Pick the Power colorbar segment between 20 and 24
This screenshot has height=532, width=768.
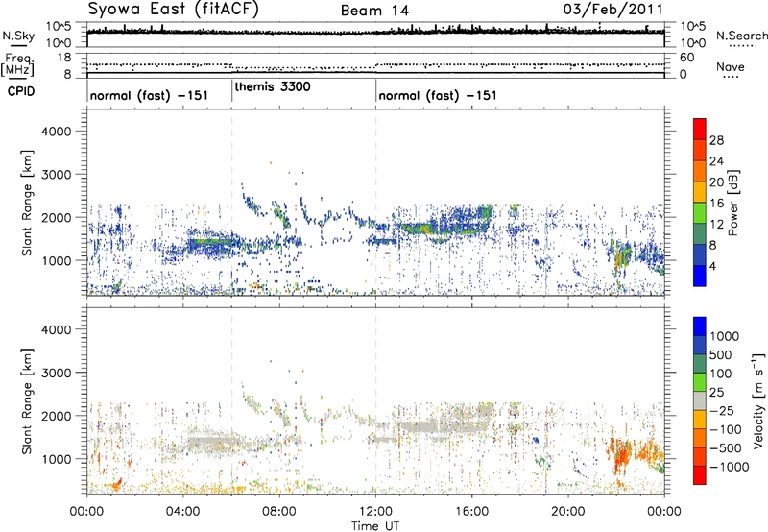coord(700,171)
